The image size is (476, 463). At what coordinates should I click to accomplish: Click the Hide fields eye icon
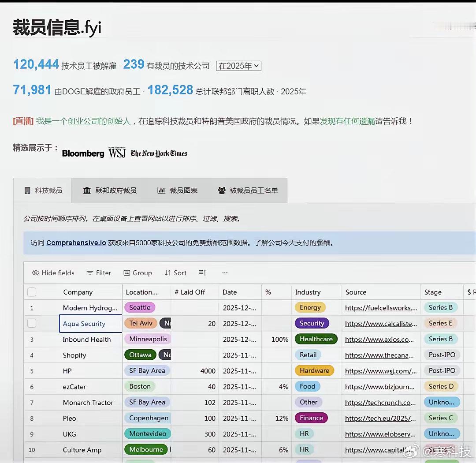point(36,273)
